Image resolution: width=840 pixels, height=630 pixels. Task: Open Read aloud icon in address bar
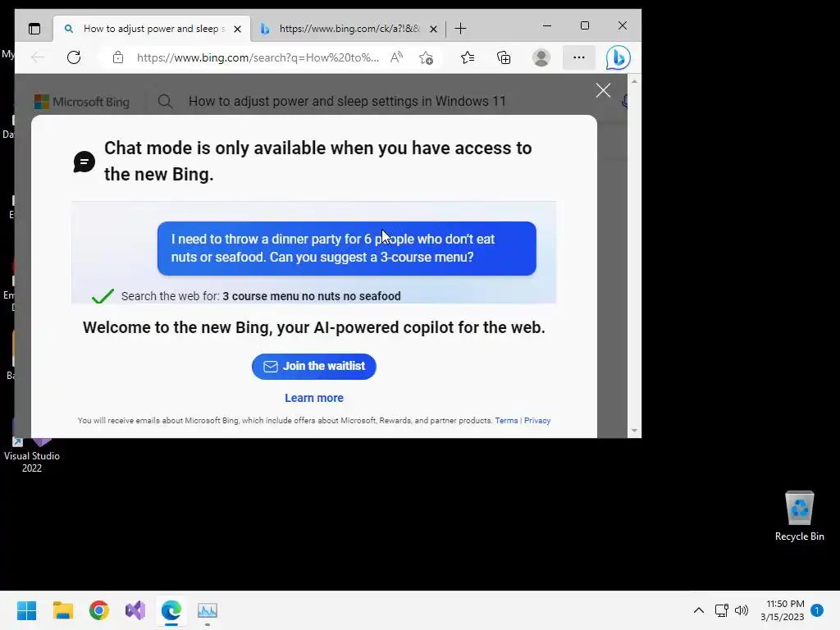click(x=396, y=57)
